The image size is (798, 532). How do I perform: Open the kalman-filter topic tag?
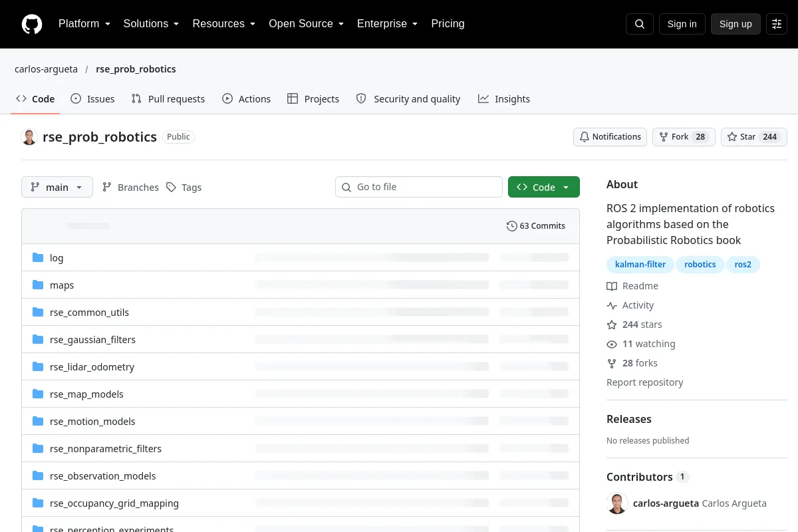640,265
